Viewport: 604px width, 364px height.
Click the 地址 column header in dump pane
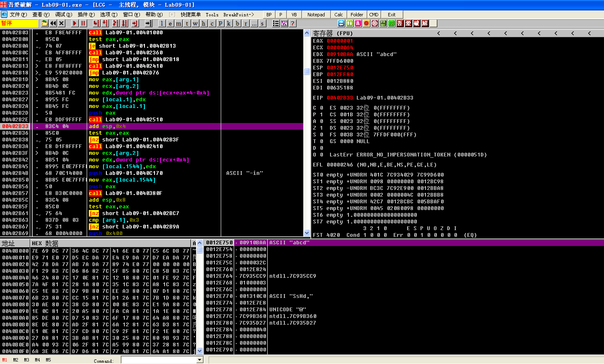[15, 244]
